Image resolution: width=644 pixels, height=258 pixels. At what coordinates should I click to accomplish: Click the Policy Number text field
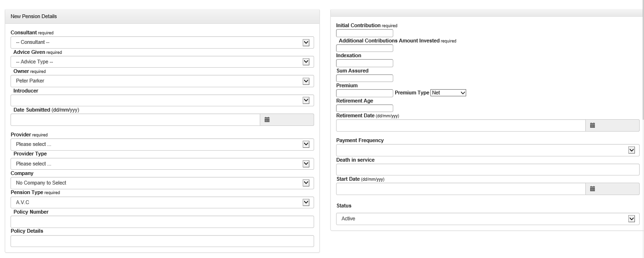[x=162, y=222]
